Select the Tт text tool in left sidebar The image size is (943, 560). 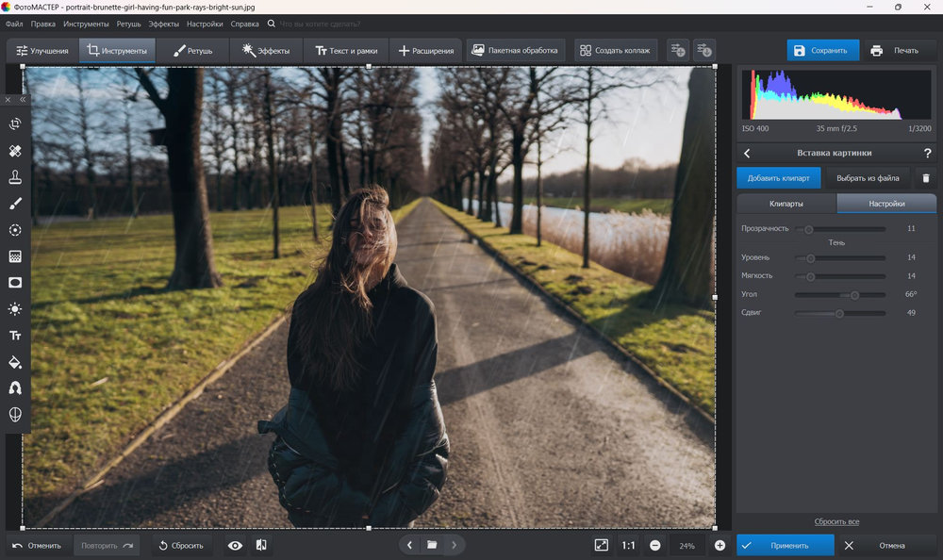pos(15,336)
